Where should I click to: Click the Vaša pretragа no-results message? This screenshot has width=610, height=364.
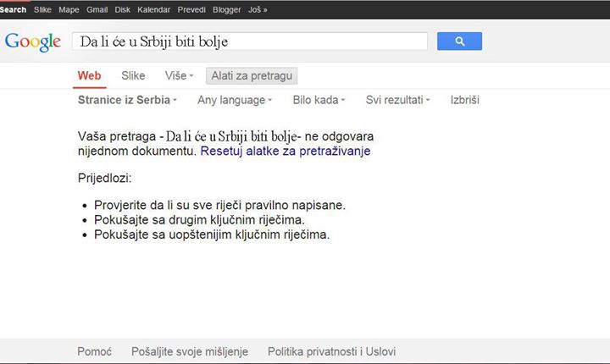pyautogui.click(x=225, y=144)
